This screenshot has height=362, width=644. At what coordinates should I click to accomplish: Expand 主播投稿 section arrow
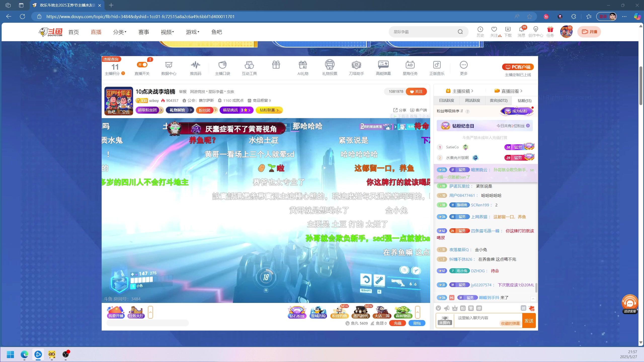[x=472, y=91]
